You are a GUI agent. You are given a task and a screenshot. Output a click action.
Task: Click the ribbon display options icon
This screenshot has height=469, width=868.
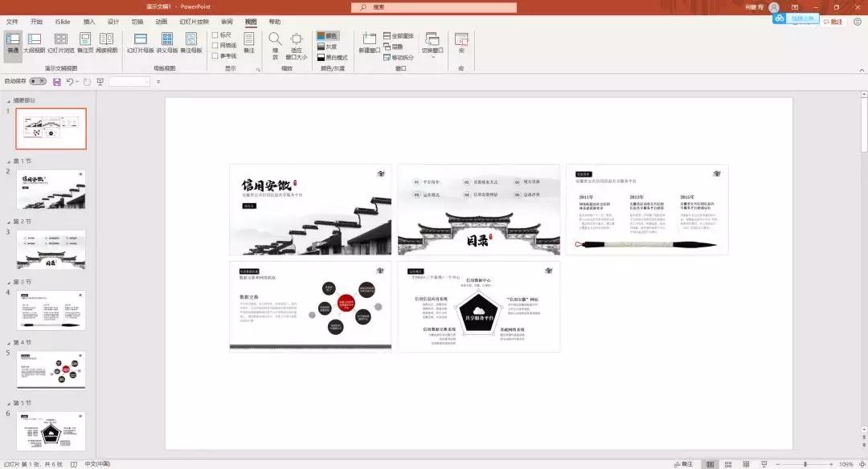[x=795, y=7]
